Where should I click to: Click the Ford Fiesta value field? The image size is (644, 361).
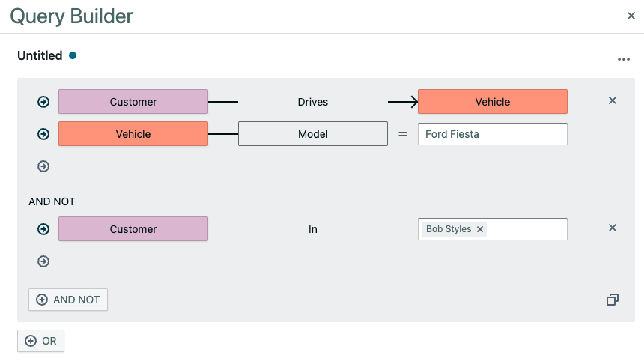(492, 134)
